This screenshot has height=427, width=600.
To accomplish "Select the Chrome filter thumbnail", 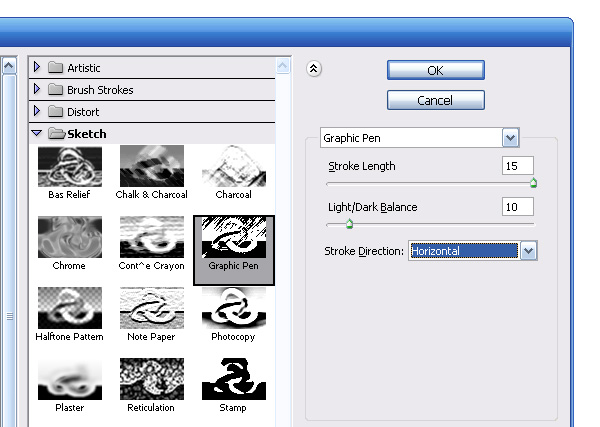I will 70,237.
